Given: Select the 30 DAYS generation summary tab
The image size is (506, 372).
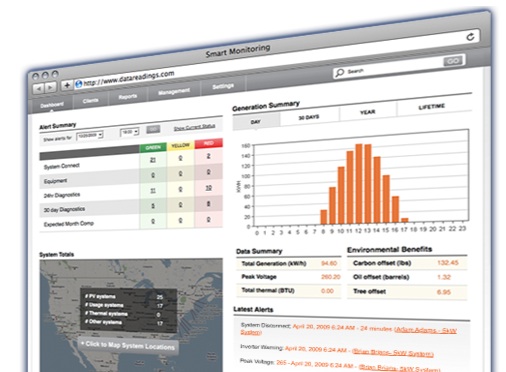Looking at the screenshot, I should click(309, 117).
